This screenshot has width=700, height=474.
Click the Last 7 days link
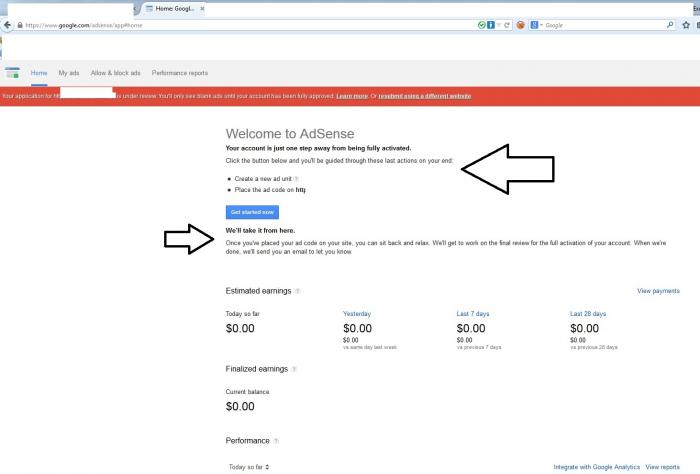473,314
